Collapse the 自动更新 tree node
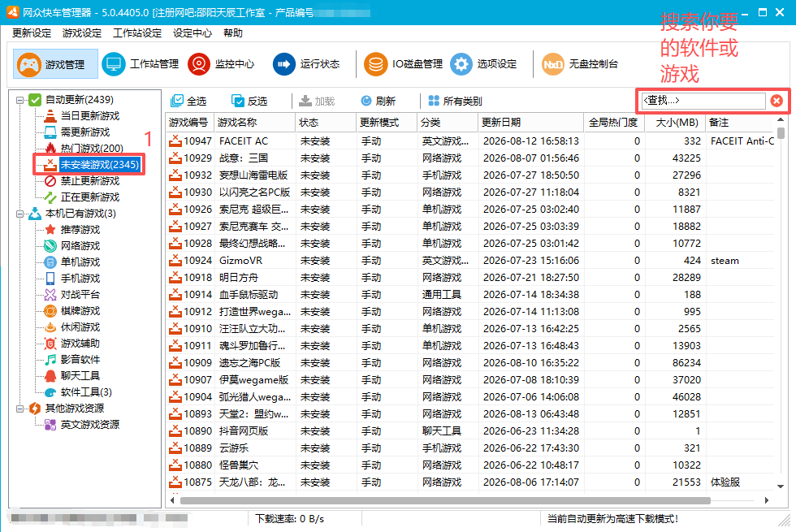Viewport: 796px width, 532px height. point(19,100)
